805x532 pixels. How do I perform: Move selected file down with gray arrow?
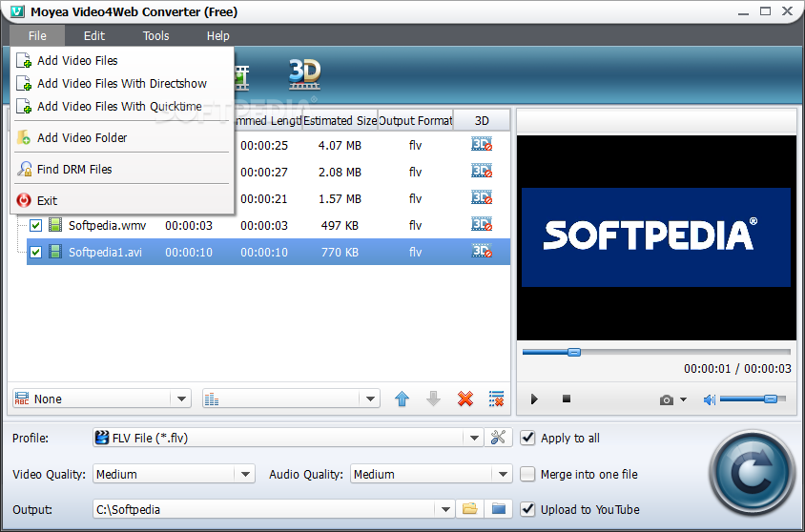tap(433, 399)
